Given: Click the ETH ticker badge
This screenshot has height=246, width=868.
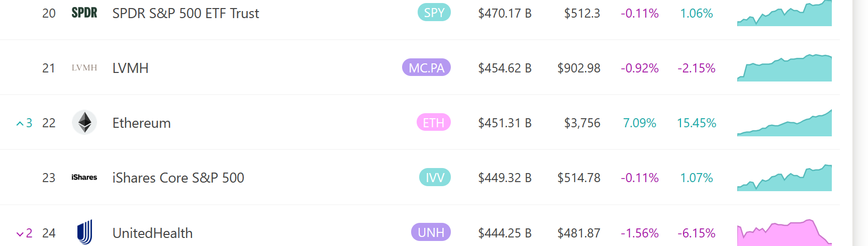Looking at the screenshot, I should click(433, 122).
